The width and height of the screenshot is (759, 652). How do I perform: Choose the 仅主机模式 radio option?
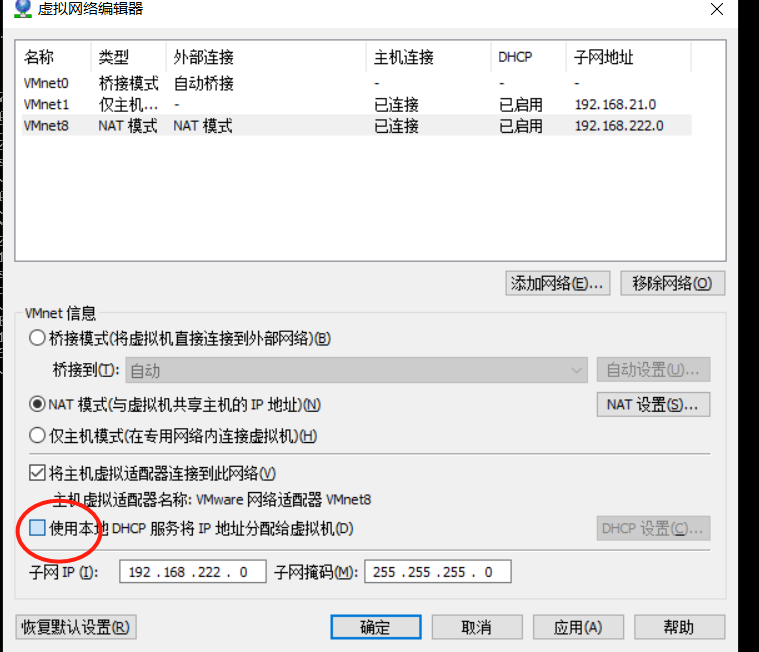pyautogui.click(x=37, y=436)
